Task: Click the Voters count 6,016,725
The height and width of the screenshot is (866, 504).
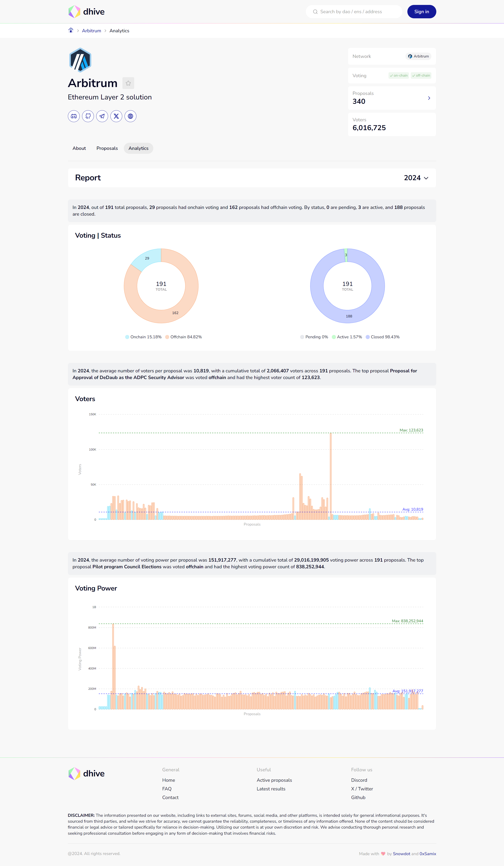Action: [369, 128]
